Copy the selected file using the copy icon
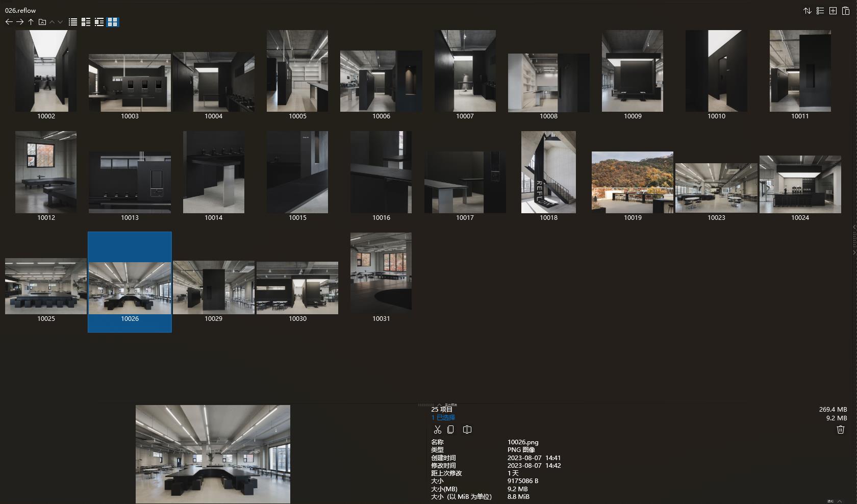This screenshot has height=504, width=857. [x=450, y=430]
